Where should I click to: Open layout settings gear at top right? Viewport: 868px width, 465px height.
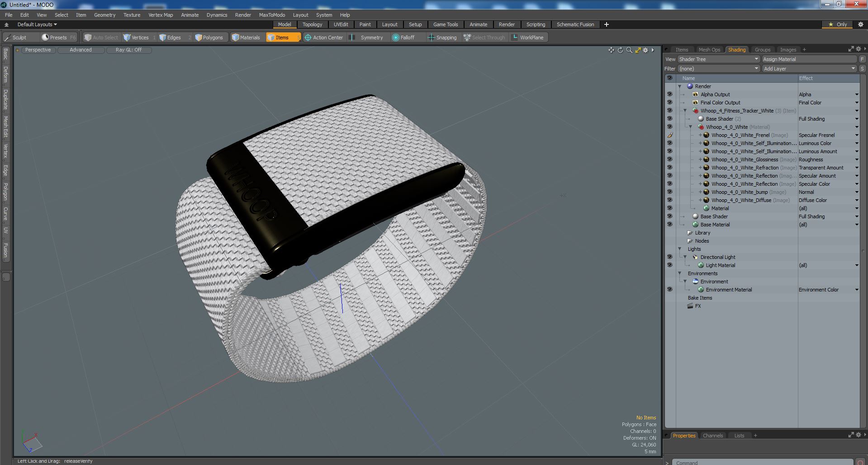tap(861, 24)
